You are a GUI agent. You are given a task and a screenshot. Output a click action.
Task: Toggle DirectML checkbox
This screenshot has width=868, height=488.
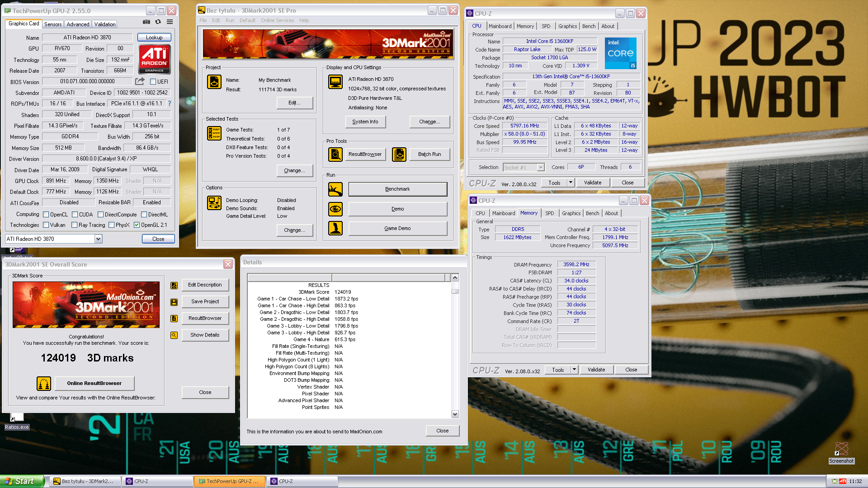(144, 215)
